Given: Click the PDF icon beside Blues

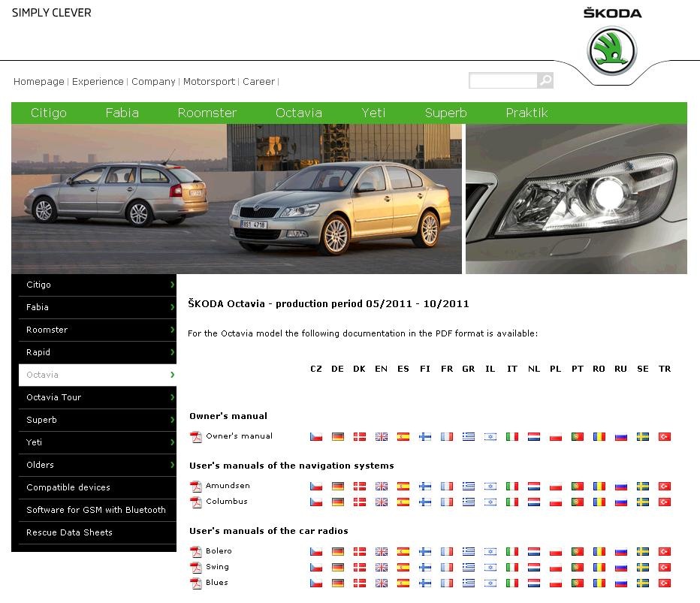Looking at the screenshot, I should point(196,583).
